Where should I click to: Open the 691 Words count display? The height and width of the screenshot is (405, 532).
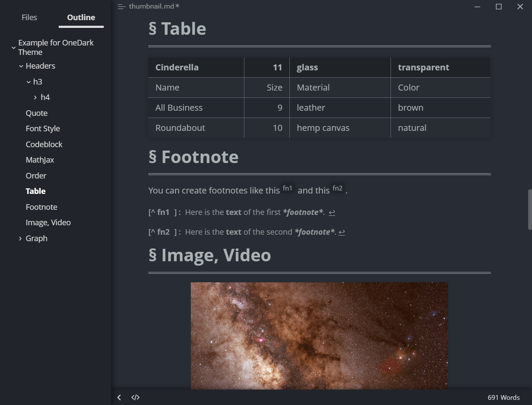pyautogui.click(x=504, y=397)
